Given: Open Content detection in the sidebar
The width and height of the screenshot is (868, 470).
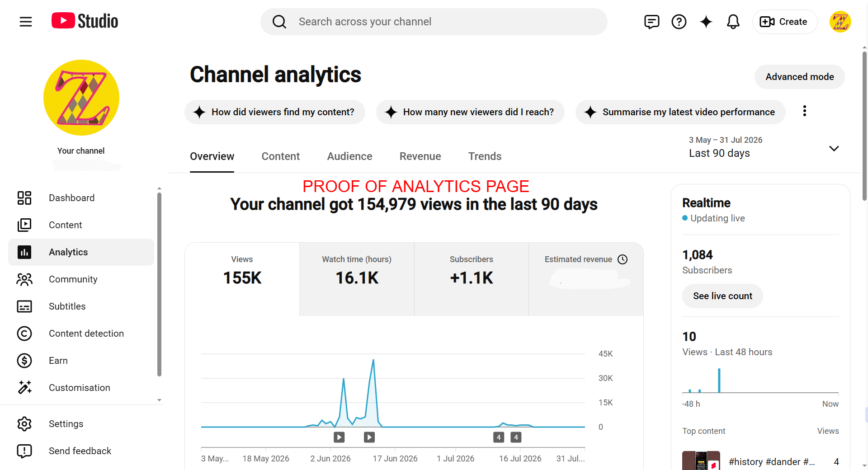Looking at the screenshot, I should 81,334.
